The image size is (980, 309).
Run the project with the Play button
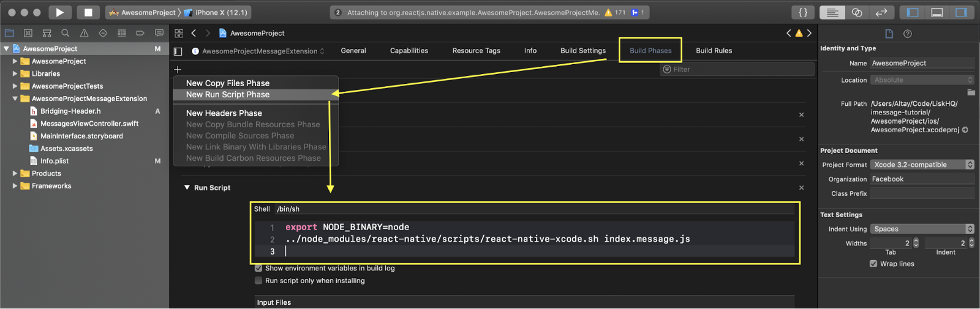pos(59,12)
